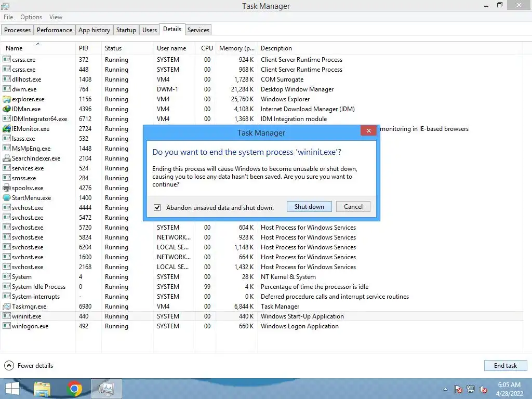Viewport: 532px width, 399px height.
Task: Click the SearchIndexer.exe icon
Action: (x=6, y=158)
